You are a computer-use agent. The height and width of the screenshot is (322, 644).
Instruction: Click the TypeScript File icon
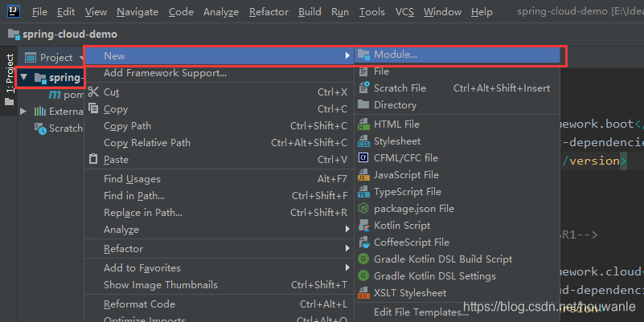pyautogui.click(x=363, y=192)
